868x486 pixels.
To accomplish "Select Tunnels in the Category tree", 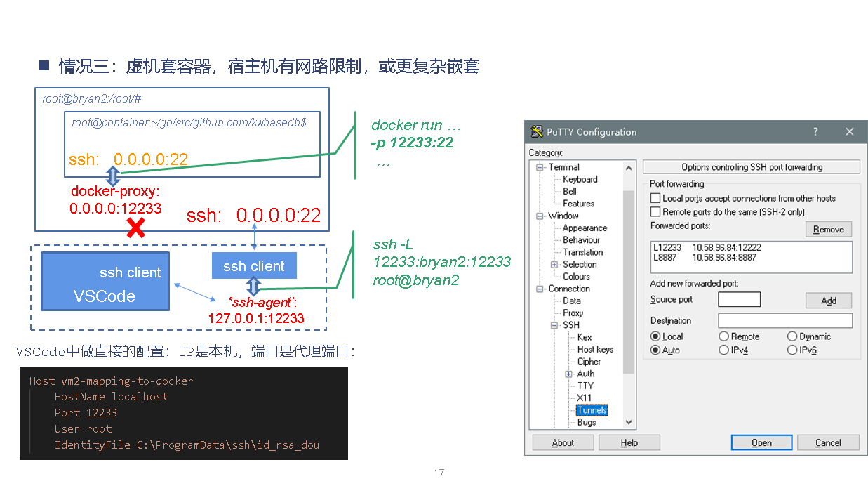I will click(x=592, y=409).
